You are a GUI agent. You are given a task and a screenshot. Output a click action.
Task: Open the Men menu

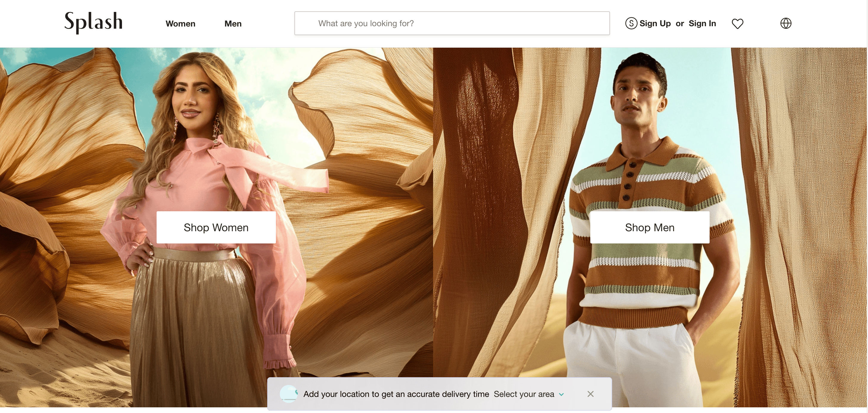coord(233,24)
